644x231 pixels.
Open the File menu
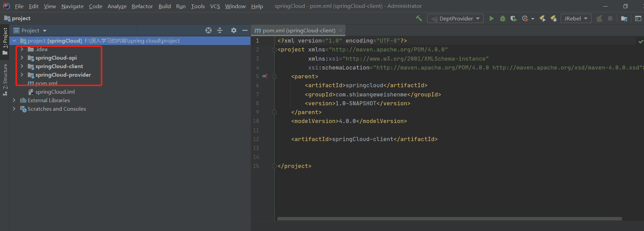pos(19,6)
